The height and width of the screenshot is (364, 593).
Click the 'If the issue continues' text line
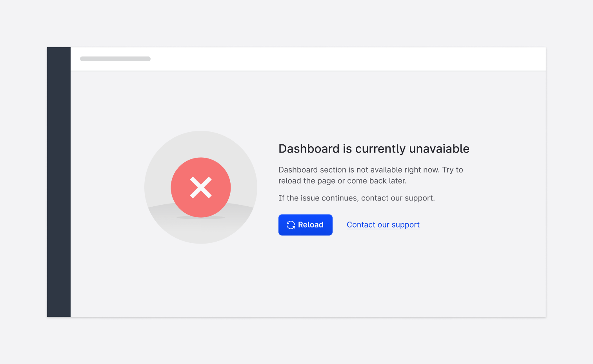356,198
